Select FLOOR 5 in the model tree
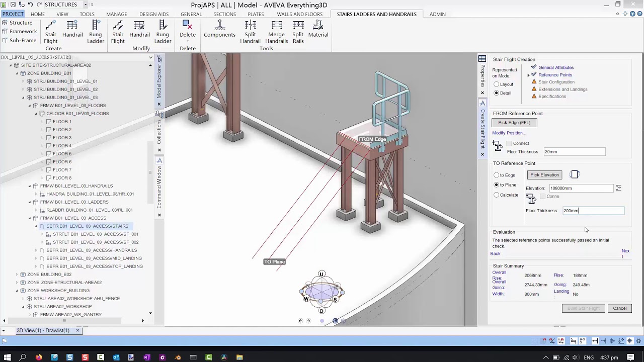 click(62, 154)
